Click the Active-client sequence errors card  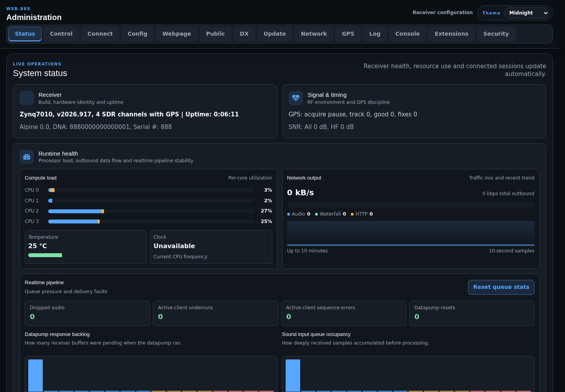344,313
